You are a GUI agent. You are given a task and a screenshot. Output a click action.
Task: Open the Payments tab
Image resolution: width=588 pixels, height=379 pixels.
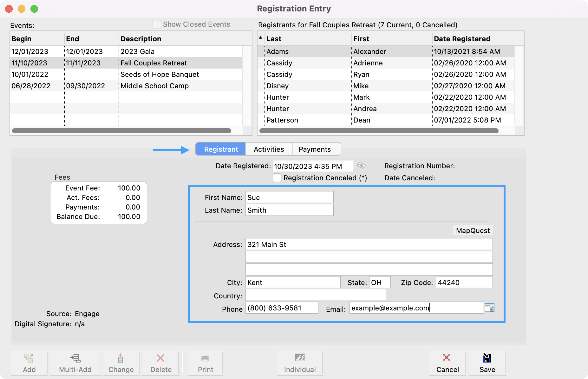tap(315, 149)
